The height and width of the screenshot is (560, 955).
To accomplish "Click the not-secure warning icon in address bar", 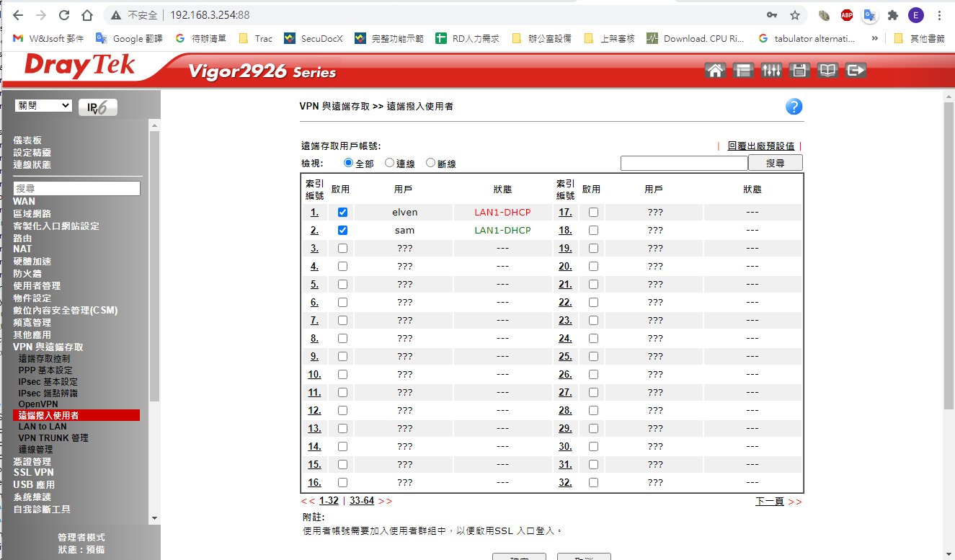I will 116,15.
